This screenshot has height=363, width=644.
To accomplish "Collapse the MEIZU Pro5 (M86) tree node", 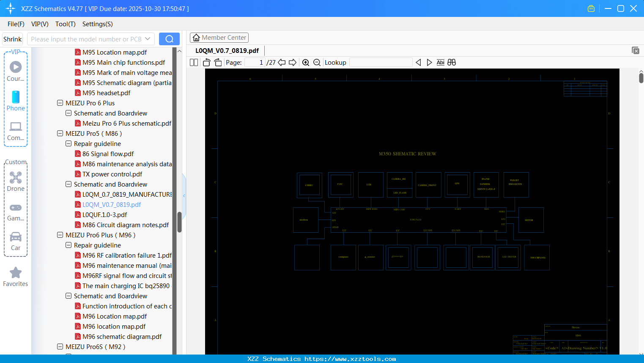I will pos(60,133).
